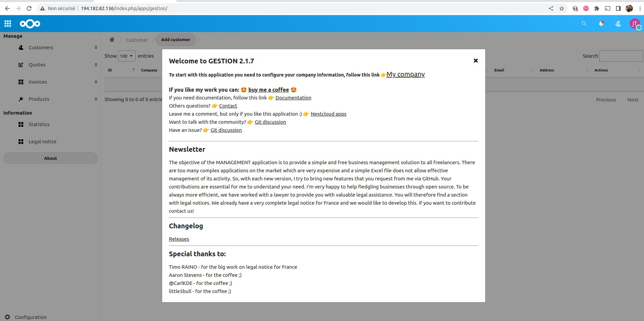The width and height of the screenshot is (644, 321).
Task: Sort table by Address column
Action: coord(563,70)
